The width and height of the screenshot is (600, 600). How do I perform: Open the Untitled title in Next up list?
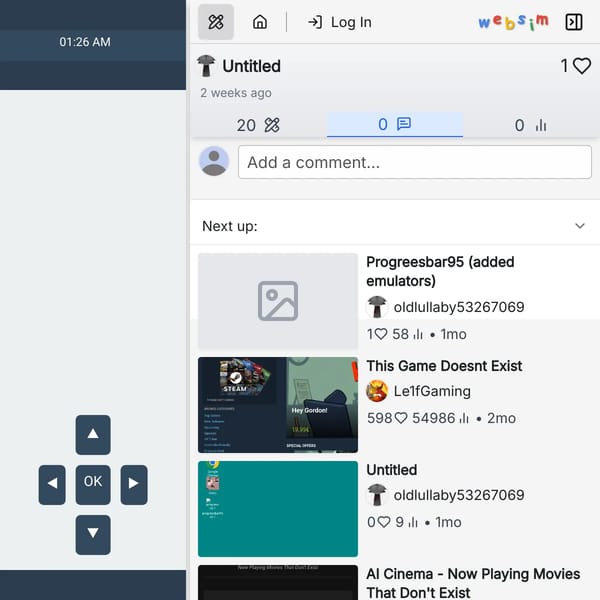pos(391,470)
